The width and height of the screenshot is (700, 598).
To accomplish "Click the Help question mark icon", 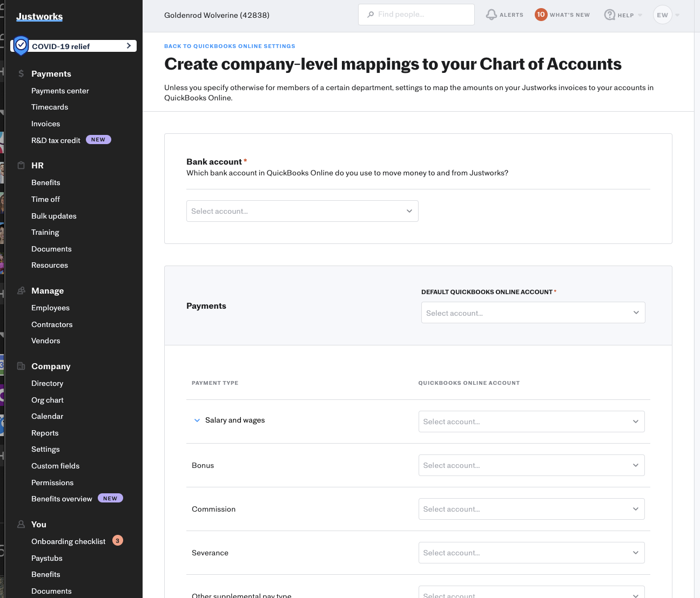I will [610, 15].
